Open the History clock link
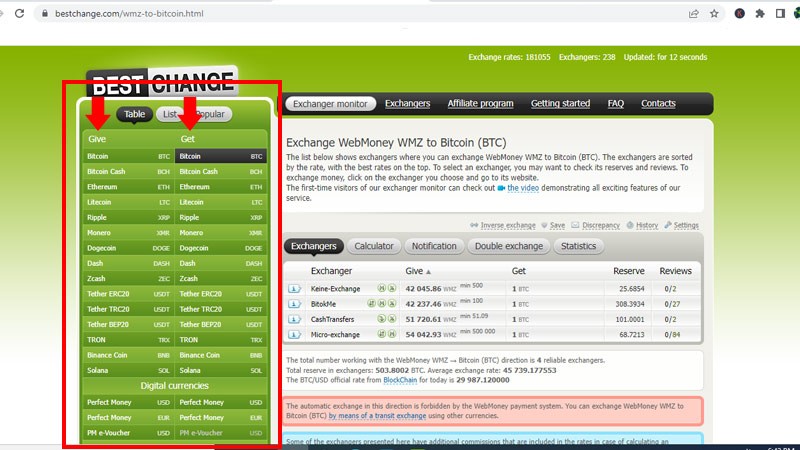800x450 pixels. pyautogui.click(x=642, y=226)
